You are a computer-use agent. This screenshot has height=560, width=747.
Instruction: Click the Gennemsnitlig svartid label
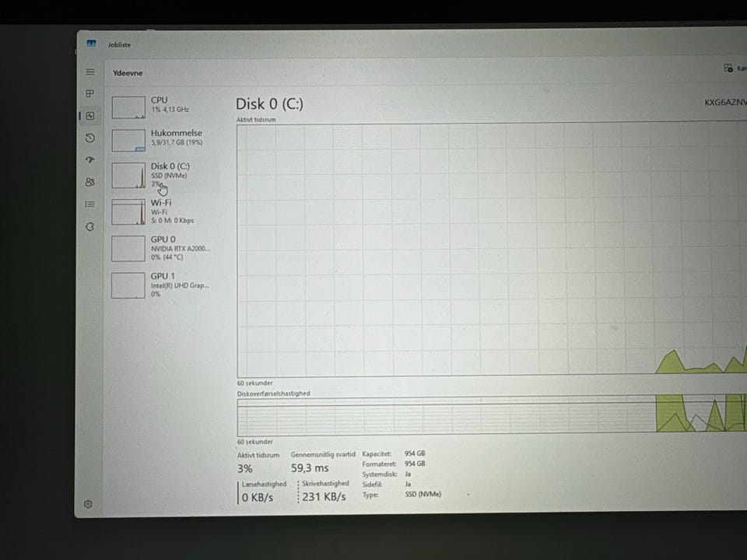323,454
